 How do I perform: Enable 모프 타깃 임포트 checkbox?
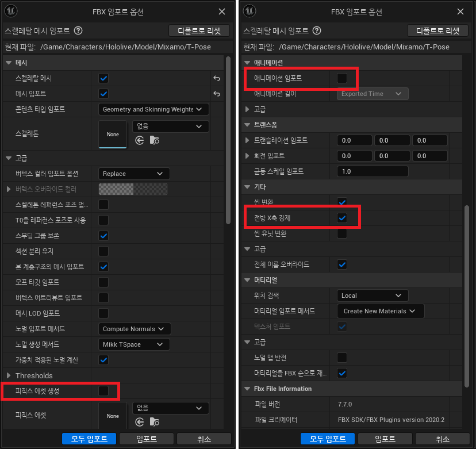tap(103, 282)
